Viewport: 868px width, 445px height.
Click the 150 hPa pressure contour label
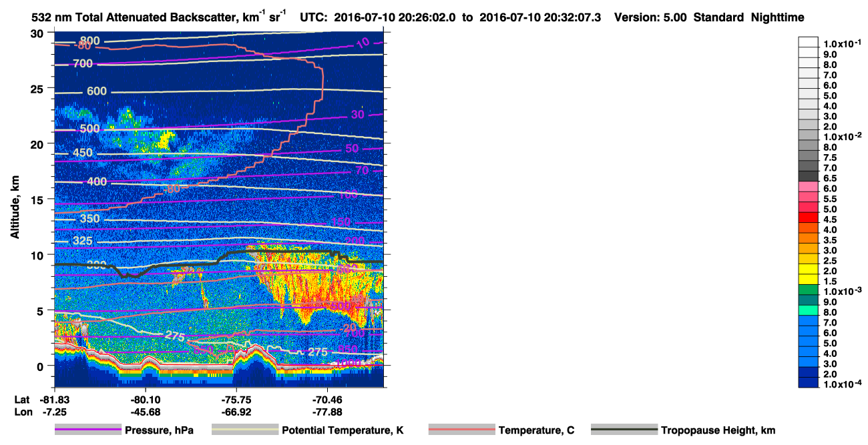341,222
